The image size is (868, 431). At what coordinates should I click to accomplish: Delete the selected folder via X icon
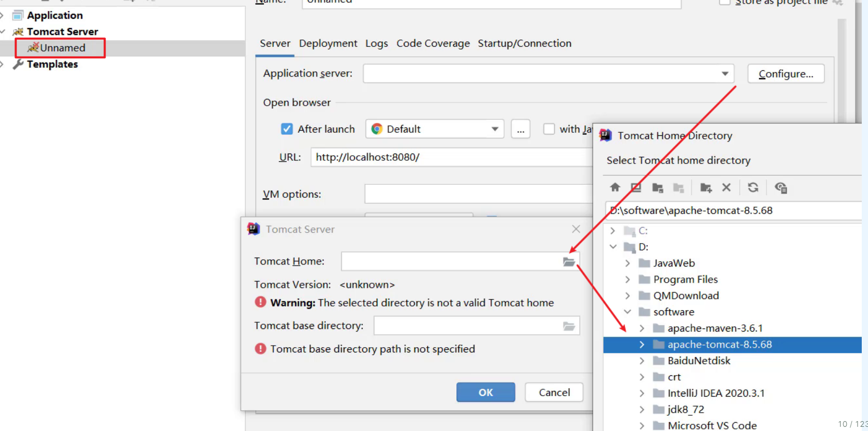pyautogui.click(x=726, y=187)
